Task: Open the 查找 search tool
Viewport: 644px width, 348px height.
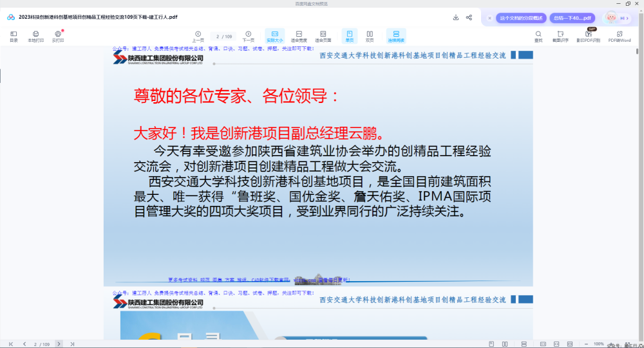Action: [538, 37]
